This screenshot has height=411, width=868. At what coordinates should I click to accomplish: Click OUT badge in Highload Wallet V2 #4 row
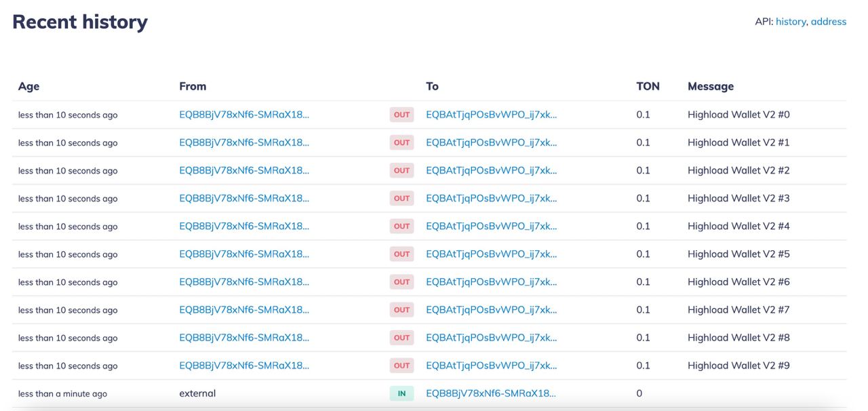tap(401, 226)
